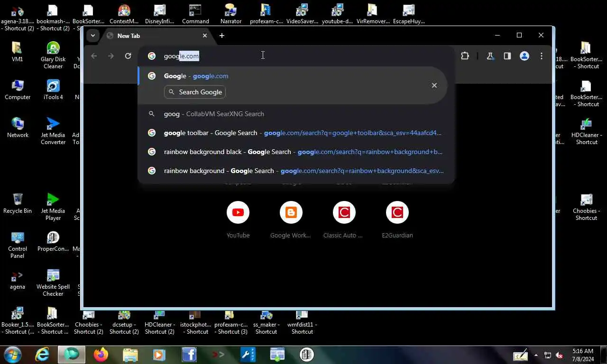Expand the tab search dropdown arrow

point(93,36)
